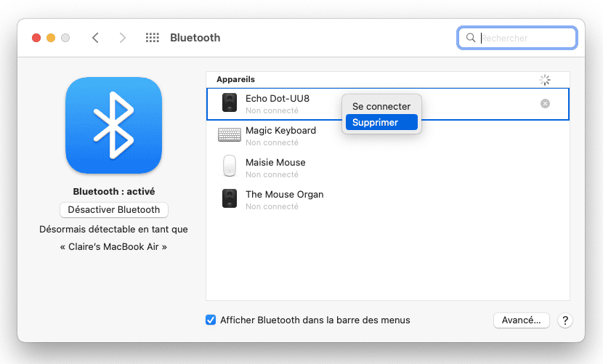Show all preferences grid icon
The width and height of the screenshot is (603, 364).
pyautogui.click(x=153, y=38)
